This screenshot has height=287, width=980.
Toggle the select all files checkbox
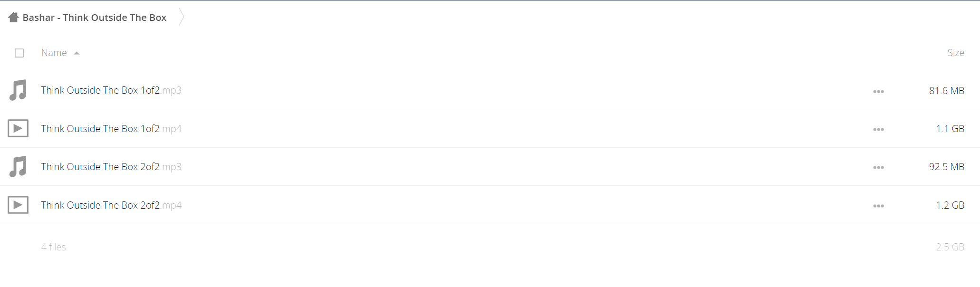point(19,53)
